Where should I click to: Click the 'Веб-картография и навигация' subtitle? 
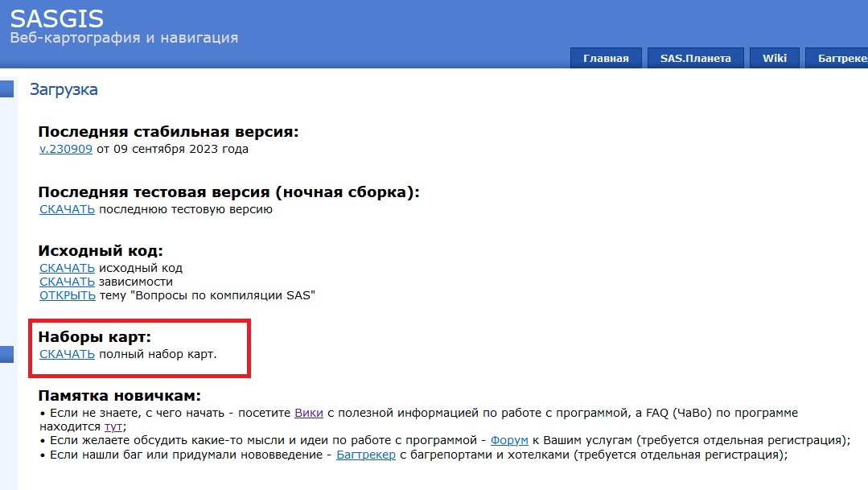click(124, 38)
